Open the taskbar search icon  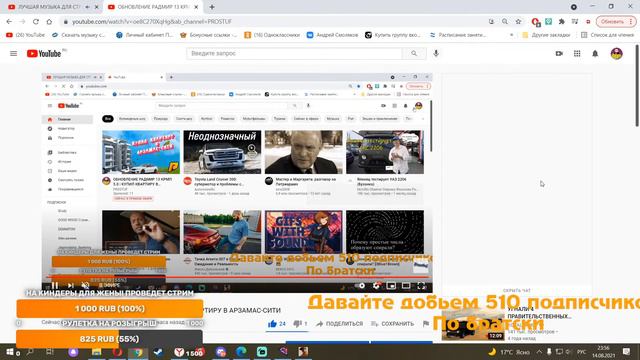click(30, 352)
